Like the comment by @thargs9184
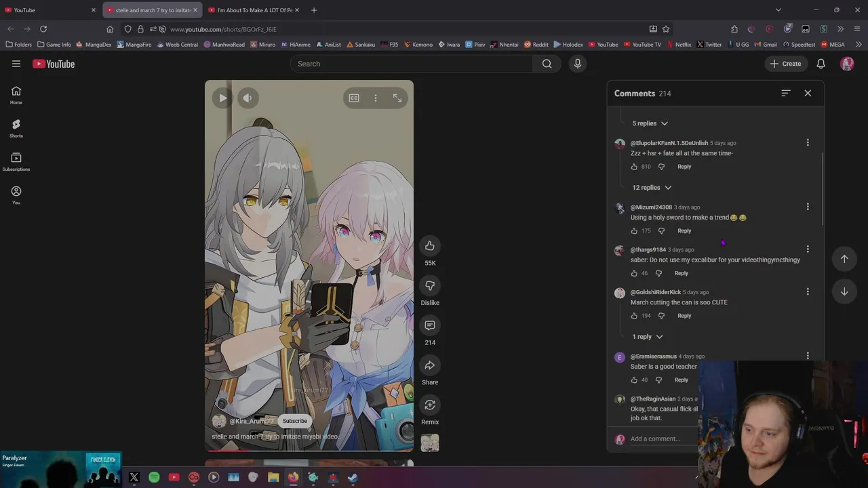This screenshot has width=868, height=488. [x=634, y=274]
